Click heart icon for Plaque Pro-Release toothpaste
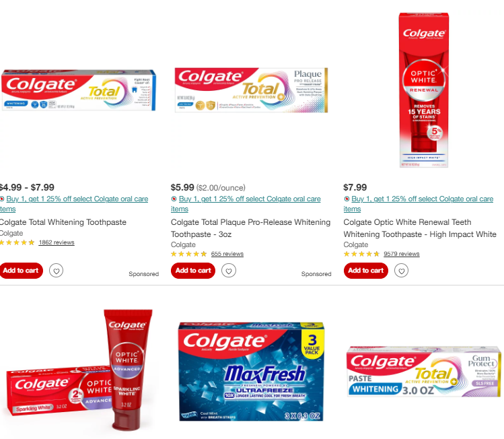Screen dimensions: 504x439 pyautogui.click(x=229, y=271)
